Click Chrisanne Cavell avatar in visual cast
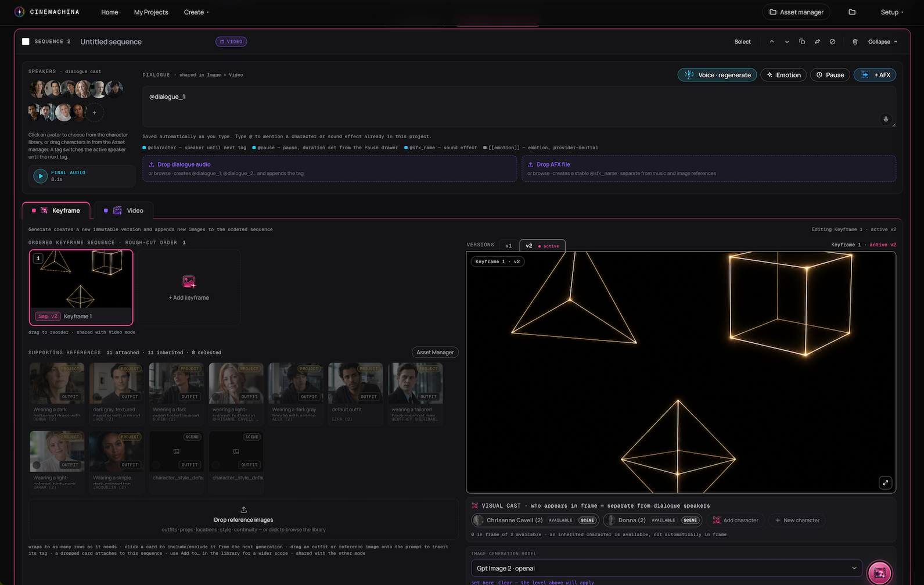Screen dimensions: 924x585 (x=479, y=520)
